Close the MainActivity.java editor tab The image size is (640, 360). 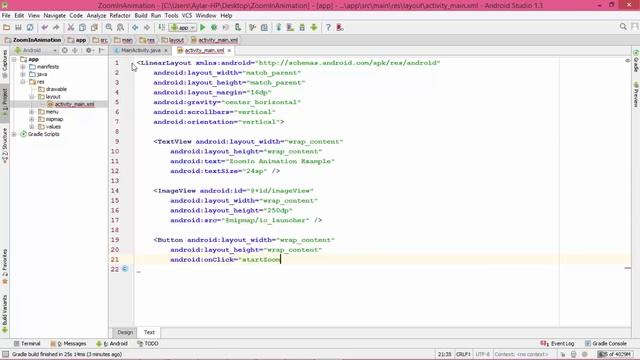166,51
